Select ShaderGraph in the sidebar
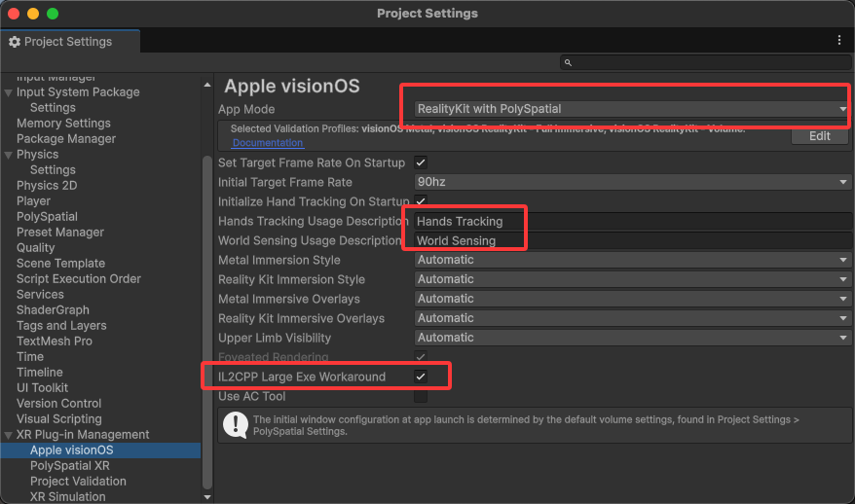 53,310
